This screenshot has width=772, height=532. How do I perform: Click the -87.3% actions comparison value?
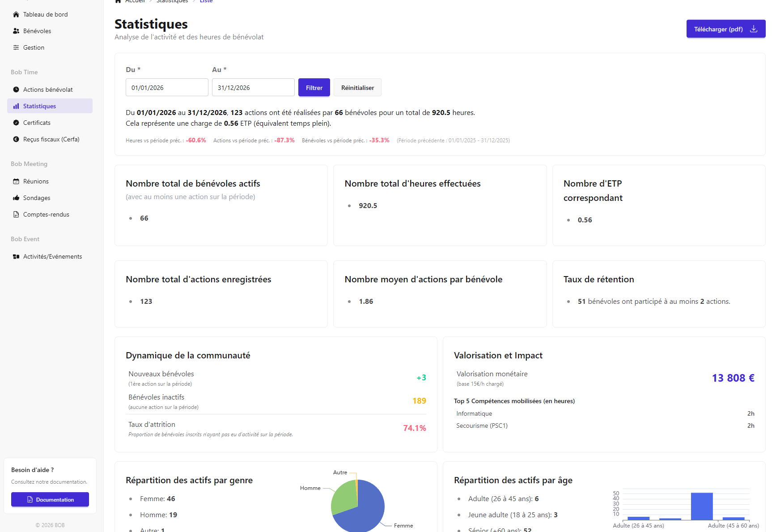coord(284,140)
